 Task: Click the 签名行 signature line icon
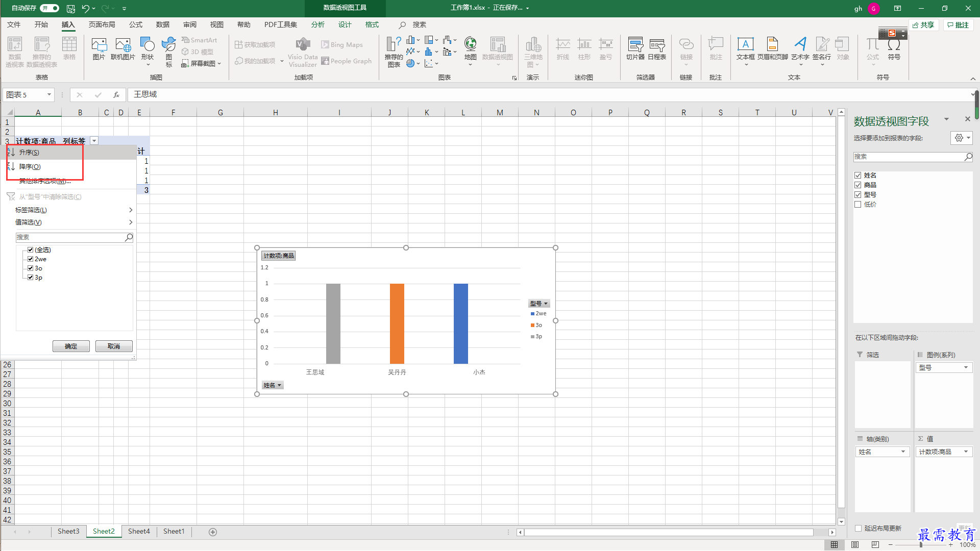[822, 51]
